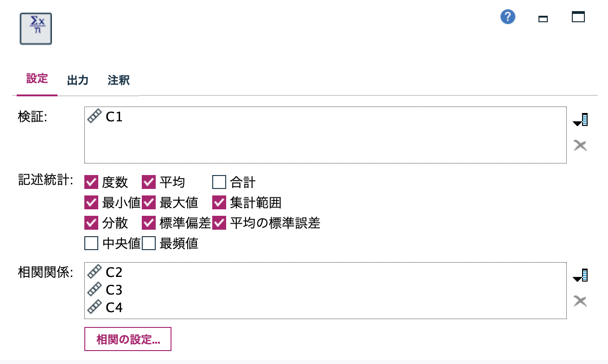Select the 設定 tab
The height and width of the screenshot is (364, 608).
coord(37,80)
